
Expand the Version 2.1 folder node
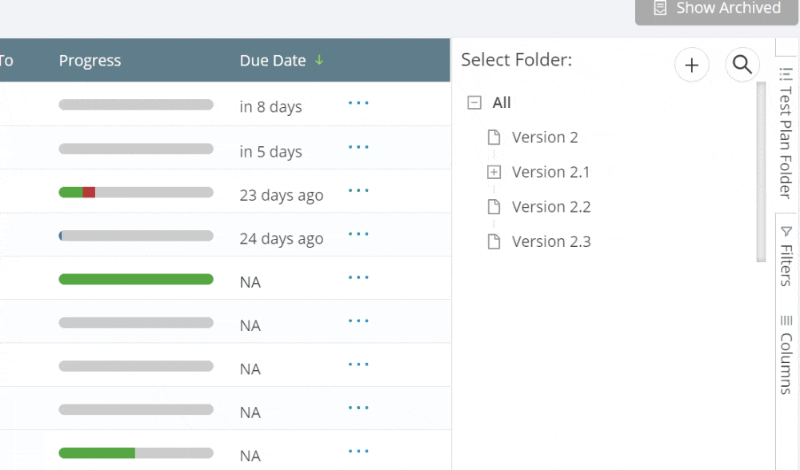(x=493, y=172)
